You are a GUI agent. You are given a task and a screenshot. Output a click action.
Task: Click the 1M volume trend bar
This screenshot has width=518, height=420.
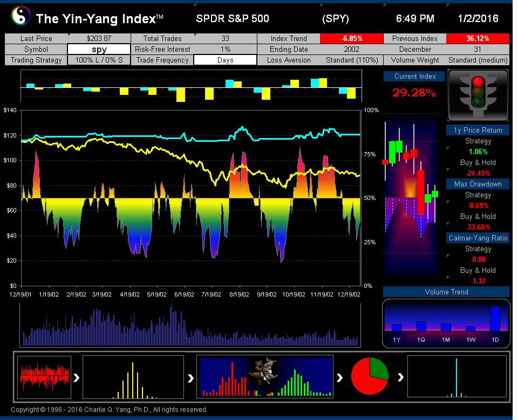(446, 327)
